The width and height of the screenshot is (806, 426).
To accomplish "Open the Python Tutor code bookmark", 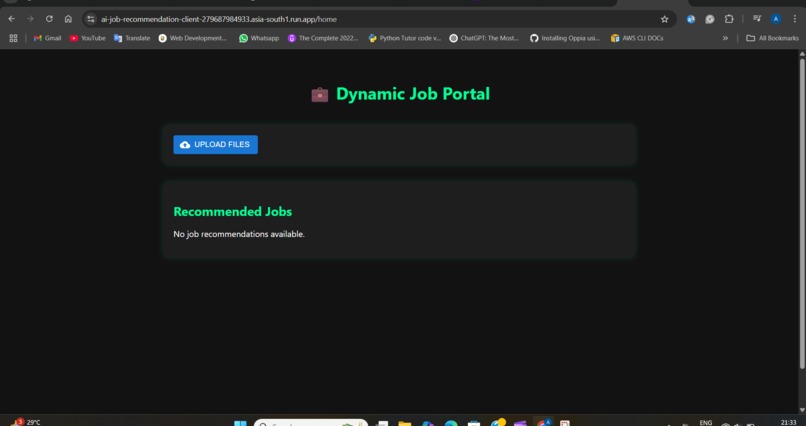I will click(x=405, y=38).
